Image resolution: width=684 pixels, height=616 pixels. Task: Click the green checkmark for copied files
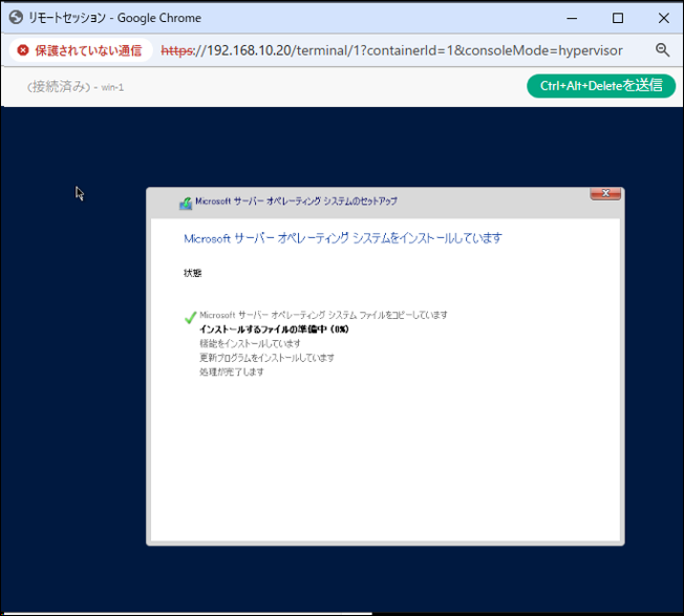190,317
